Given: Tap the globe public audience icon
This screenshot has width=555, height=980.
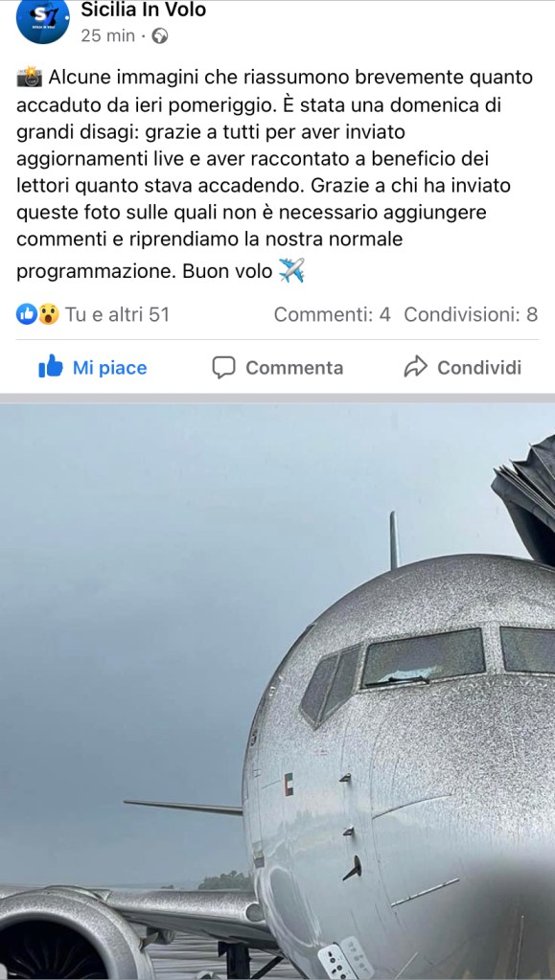Looking at the screenshot, I should pos(160,36).
